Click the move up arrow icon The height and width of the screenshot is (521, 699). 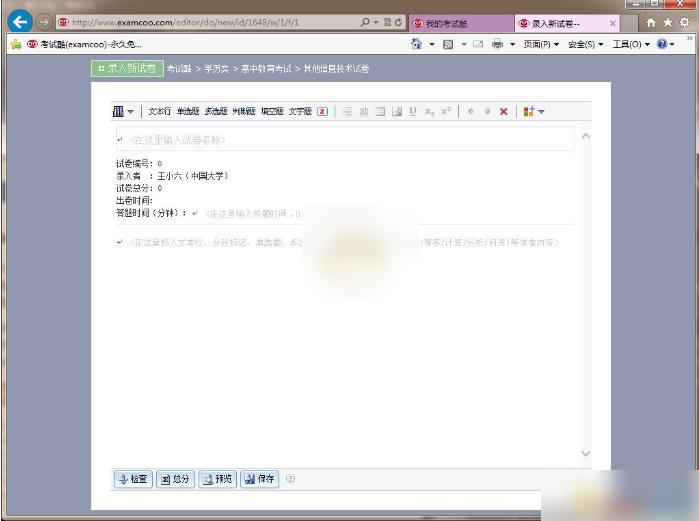[x=470, y=111]
